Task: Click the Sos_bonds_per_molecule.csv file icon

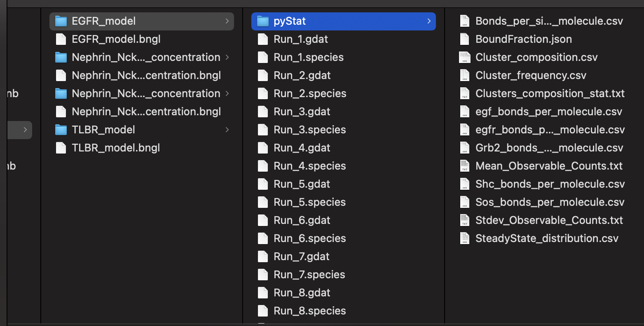Action: click(465, 202)
